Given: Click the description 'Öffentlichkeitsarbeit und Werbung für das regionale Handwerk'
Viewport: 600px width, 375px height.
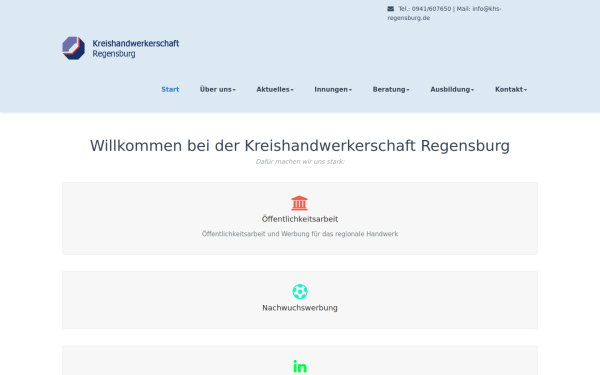Looking at the screenshot, I should [300, 234].
